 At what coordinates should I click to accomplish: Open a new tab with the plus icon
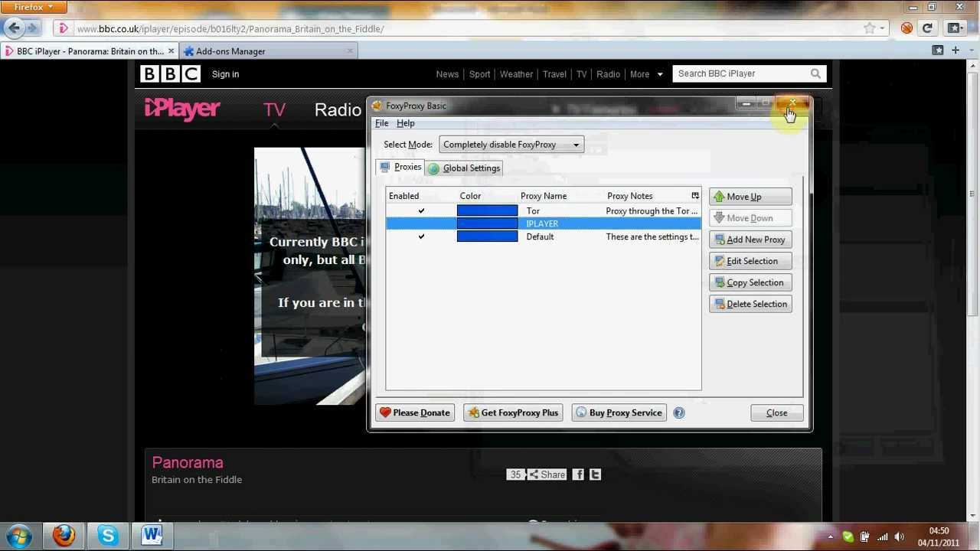pyautogui.click(x=955, y=51)
